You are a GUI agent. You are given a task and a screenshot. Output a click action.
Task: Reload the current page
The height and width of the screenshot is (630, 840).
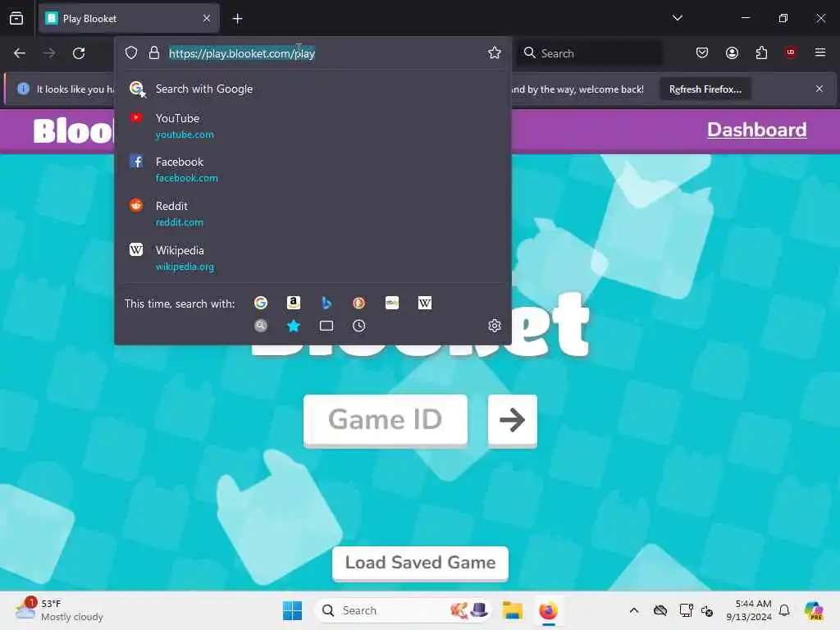coord(79,53)
